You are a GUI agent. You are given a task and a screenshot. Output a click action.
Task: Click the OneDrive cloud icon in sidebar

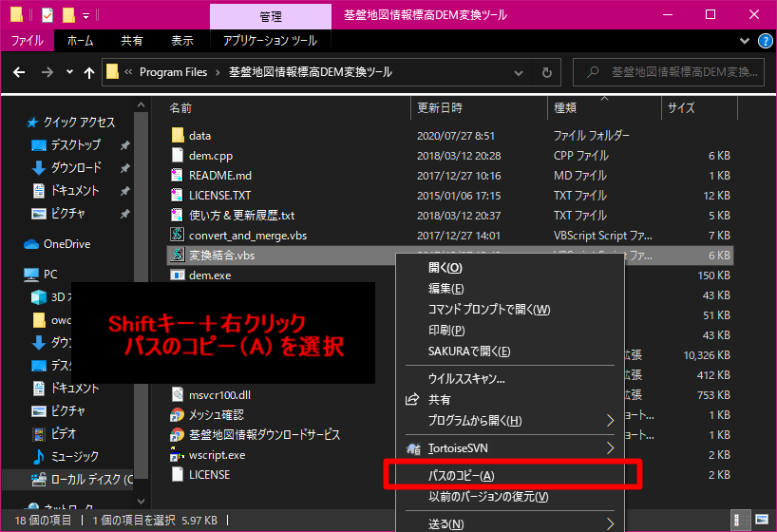[x=33, y=244]
